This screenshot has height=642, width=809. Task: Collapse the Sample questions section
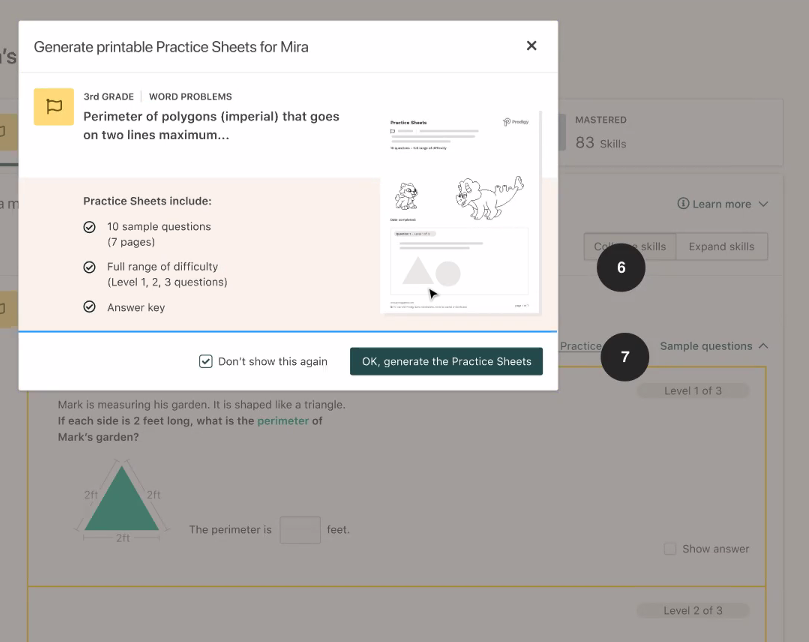pyautogui.click(x=714, y=346)
